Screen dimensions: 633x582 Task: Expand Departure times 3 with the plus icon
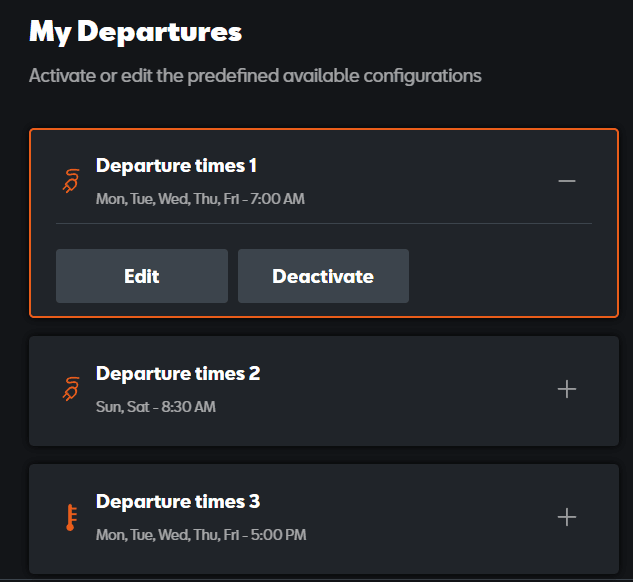tap(567, 517)
